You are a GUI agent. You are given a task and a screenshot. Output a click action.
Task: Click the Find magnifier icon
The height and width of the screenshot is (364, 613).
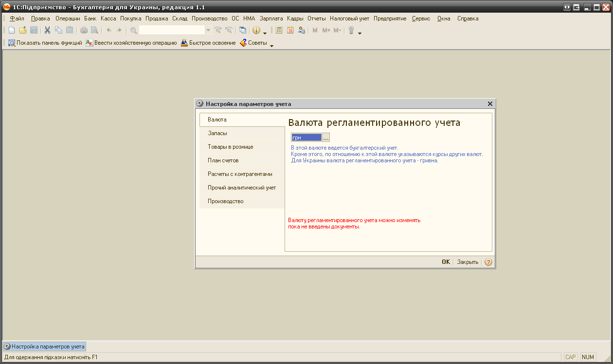(x=133, y=30)
